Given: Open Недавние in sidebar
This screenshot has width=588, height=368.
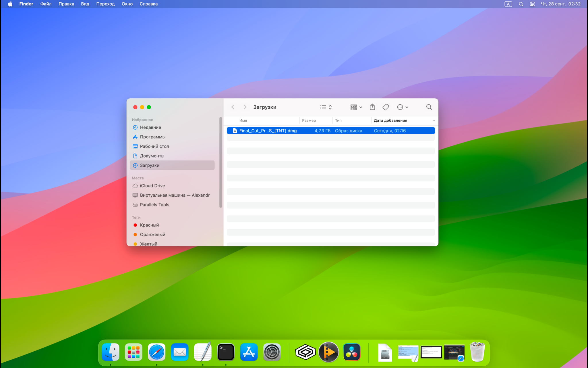Looking at the screenshot, I should point(172,127).
